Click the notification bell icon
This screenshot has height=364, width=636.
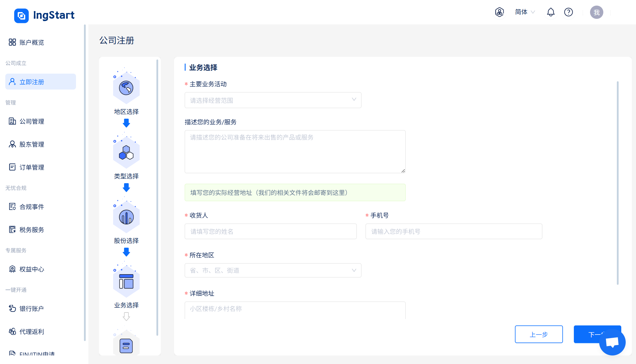pyautogui.click(x=551, y=12)
